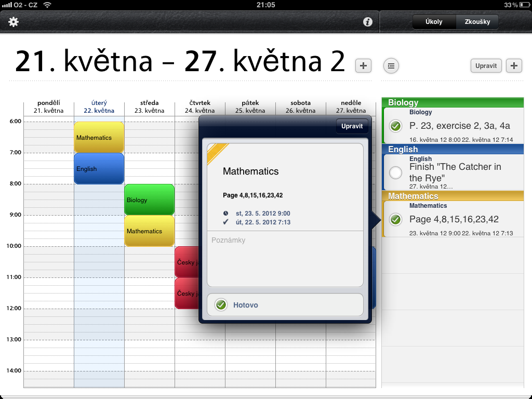Tap the week title '21. května – 27. května'

(180, 61)
